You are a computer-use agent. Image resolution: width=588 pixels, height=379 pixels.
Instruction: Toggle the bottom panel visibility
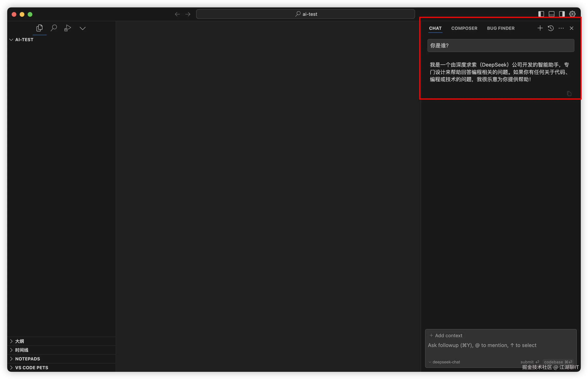coord(551,14)
